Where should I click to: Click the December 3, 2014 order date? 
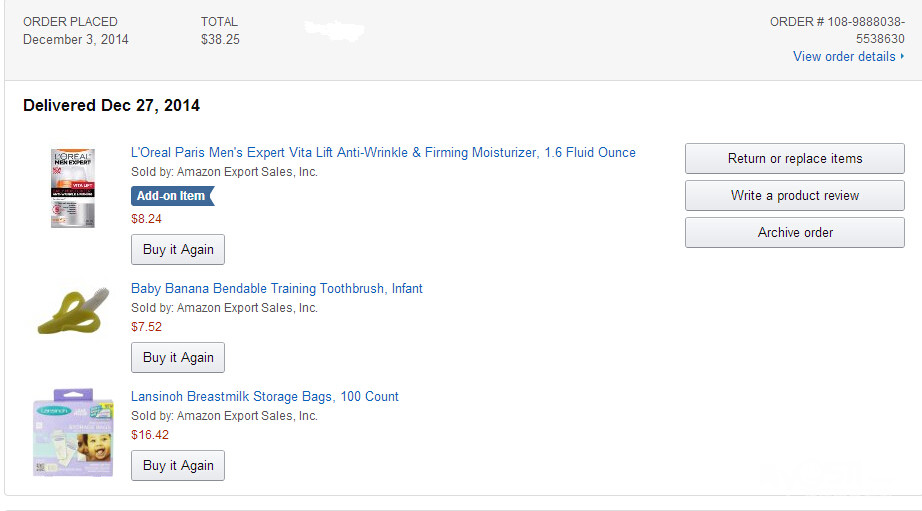pyautogui.click(x=76, y=40)
